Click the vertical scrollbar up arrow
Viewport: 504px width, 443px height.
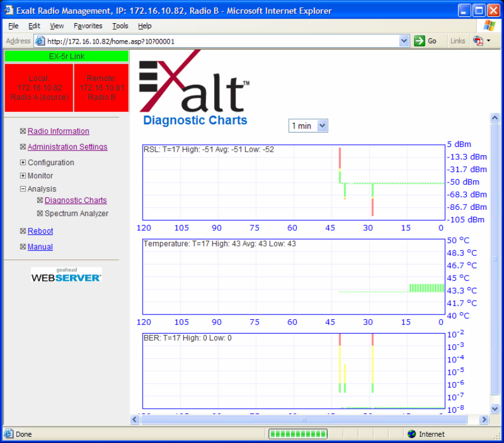[x=495, y=118]
